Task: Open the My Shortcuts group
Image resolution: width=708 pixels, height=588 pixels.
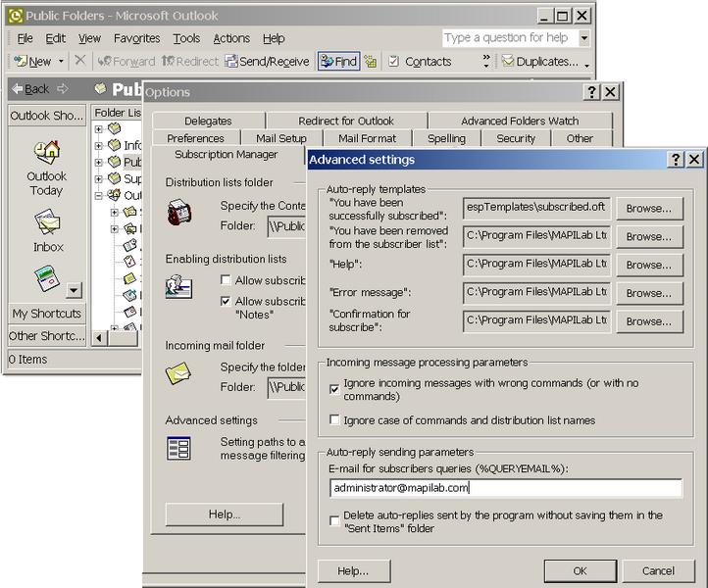Action: [x=46, y=314]
